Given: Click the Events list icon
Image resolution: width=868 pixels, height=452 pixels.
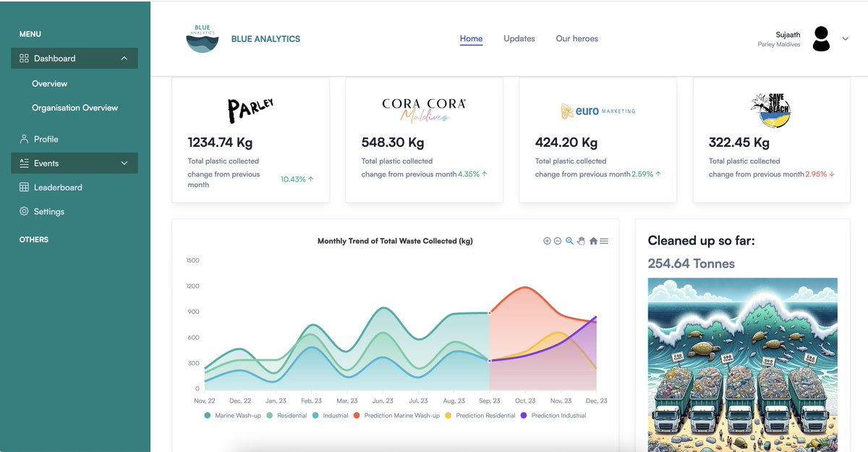Looking at the screenshot, I should 24,163.
